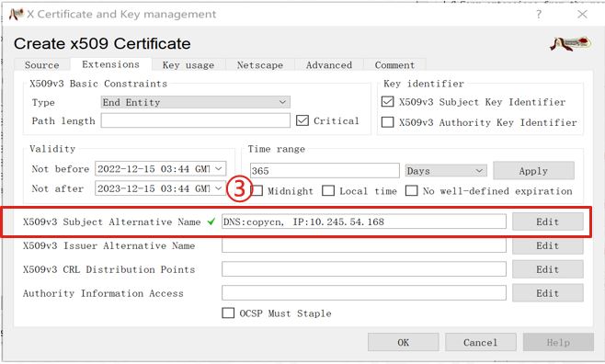
Task: Click the Authority Information Access input field
Action: tap(364, 293)
